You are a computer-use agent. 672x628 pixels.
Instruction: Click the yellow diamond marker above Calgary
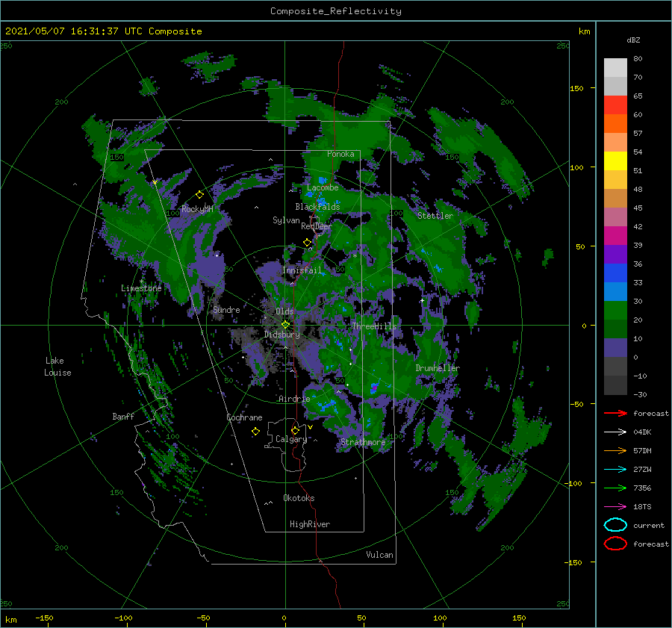point(295,430)
